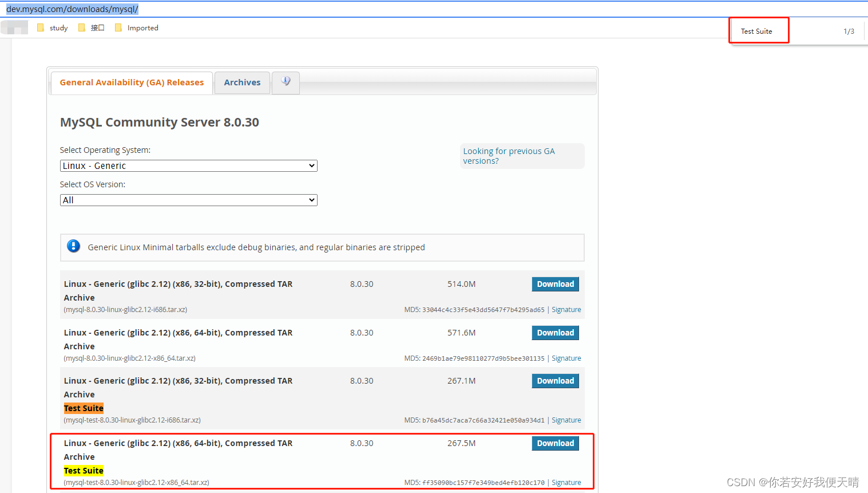
Task: Download the 267.1M 32-bit Test Suite TAR
Action: pyautogui.click(x=554, y=380)
